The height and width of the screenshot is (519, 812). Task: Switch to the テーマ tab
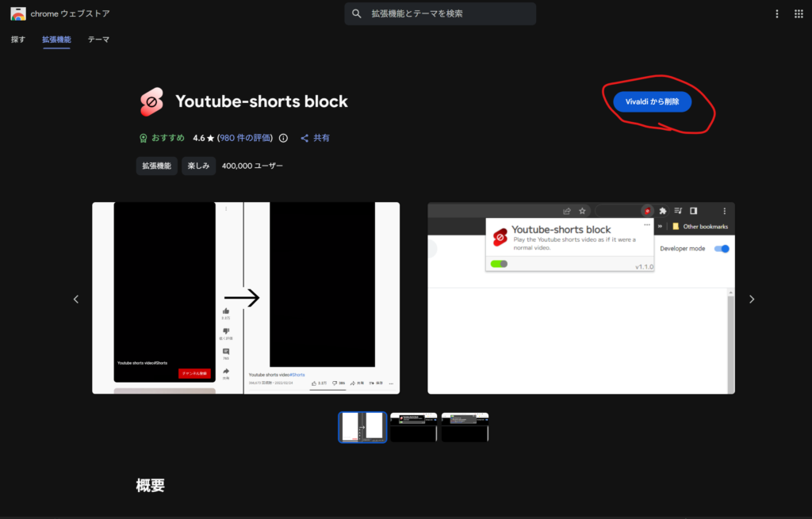coord(98,39)
